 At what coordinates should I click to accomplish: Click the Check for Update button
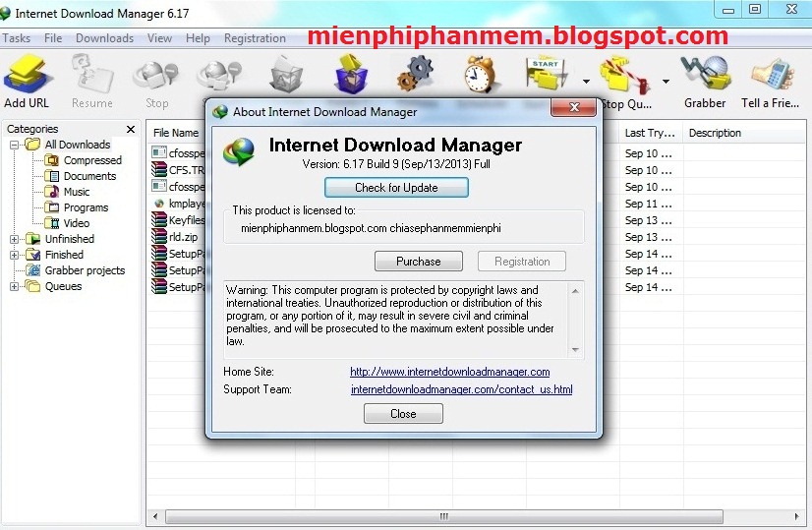coord(396,188)
